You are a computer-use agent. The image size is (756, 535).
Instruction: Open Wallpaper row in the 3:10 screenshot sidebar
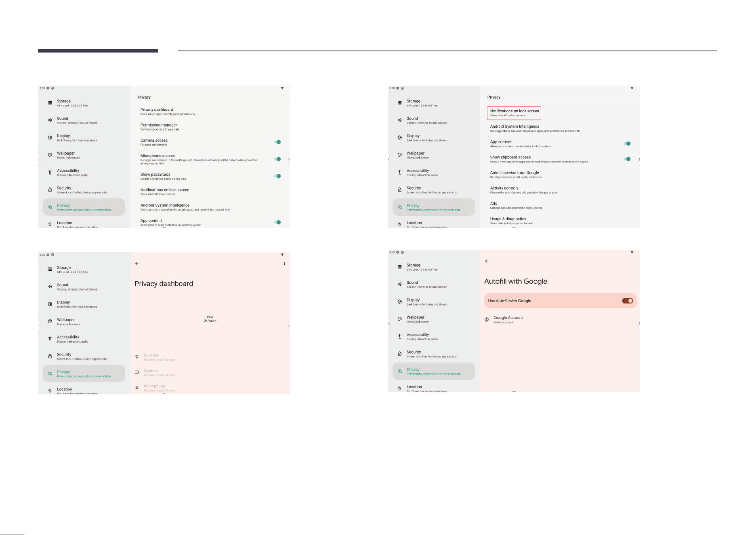[x=434, y=155]
